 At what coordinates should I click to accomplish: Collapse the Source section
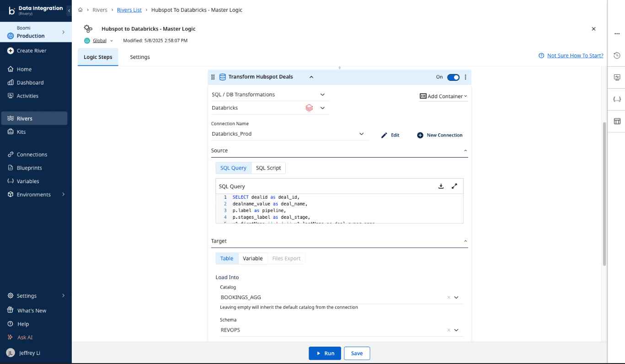tap(465, 150)
